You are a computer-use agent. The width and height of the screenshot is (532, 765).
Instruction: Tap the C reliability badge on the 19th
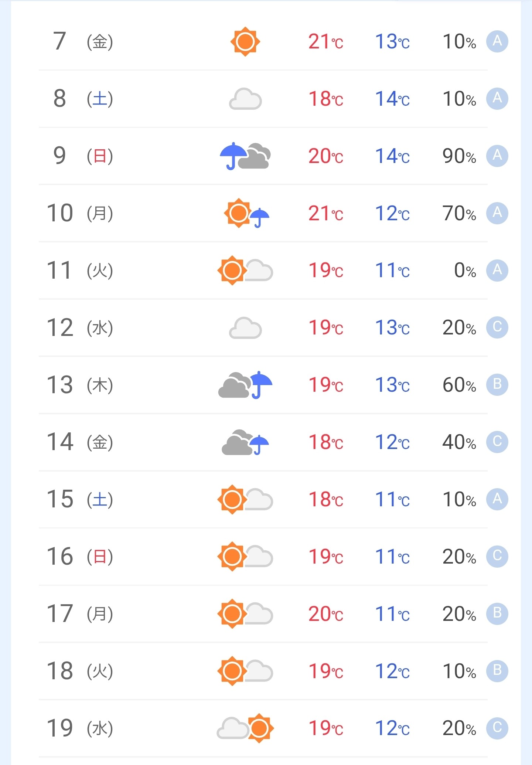pos(497,728)
